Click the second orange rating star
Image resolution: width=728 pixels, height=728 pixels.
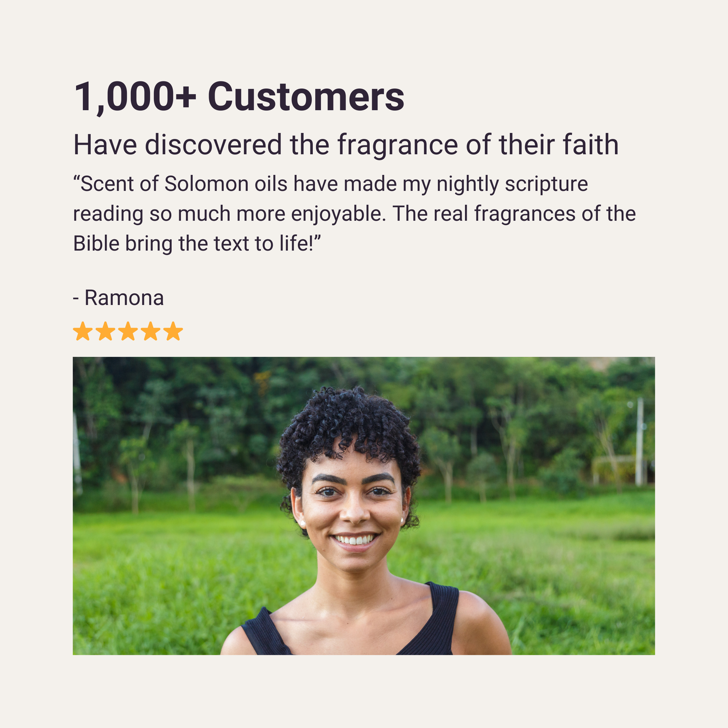point(105,332)
